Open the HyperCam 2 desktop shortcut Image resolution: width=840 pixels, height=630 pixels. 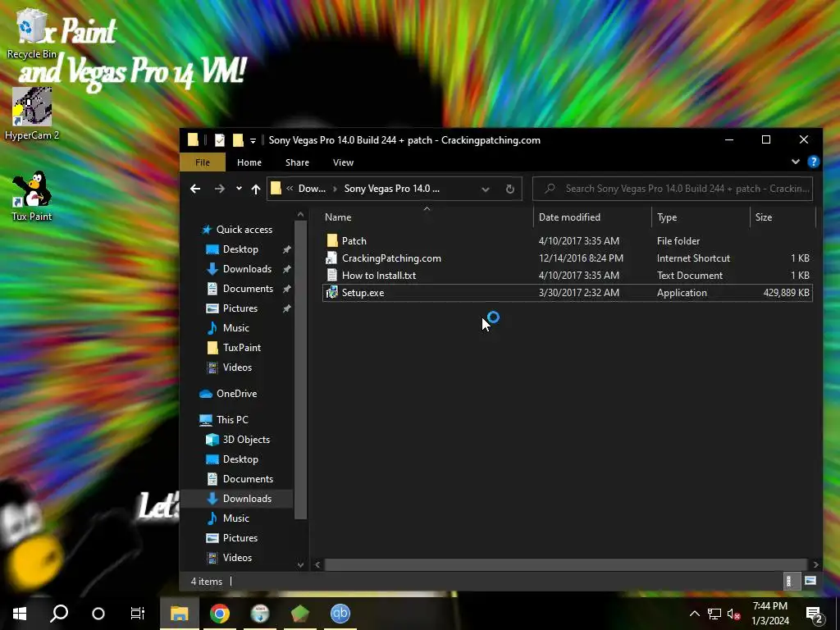pyautogui.click(x=32, y=113)
